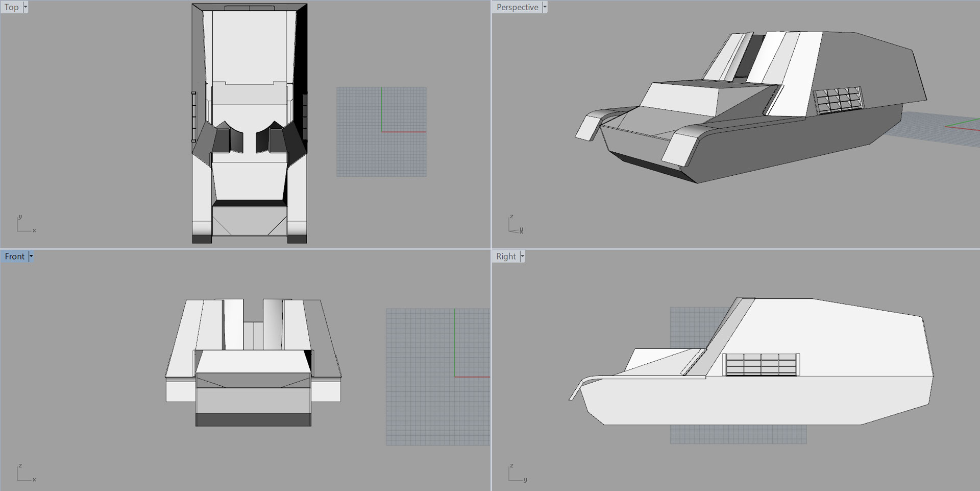Click the Right viewport title label
The width and height of the screenshot is (980, 491).
pos(506,256)
